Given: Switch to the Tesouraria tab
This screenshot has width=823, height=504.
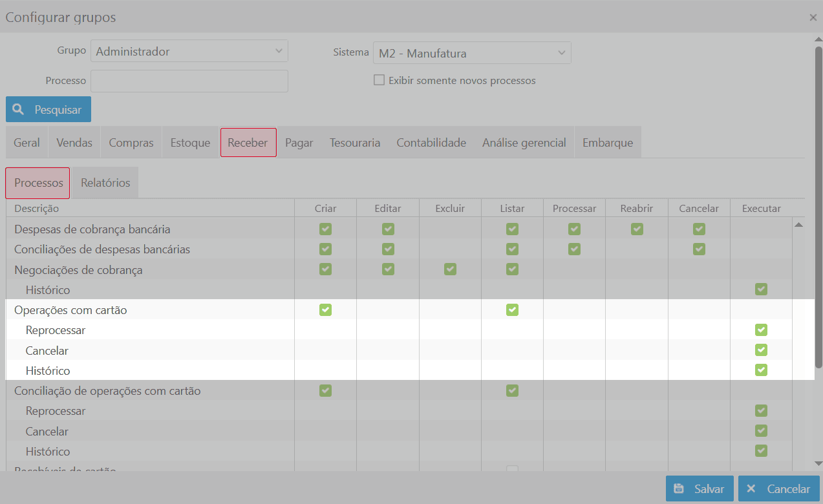Looking at the screenshot, I should (354, 143).
